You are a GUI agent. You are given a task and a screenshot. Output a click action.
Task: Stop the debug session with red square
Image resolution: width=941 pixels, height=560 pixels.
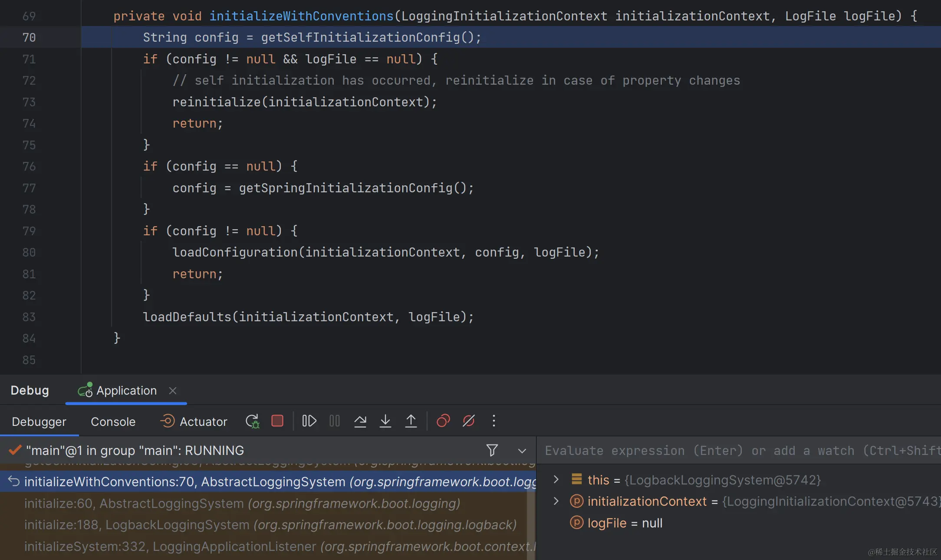[x=277, y=421]
